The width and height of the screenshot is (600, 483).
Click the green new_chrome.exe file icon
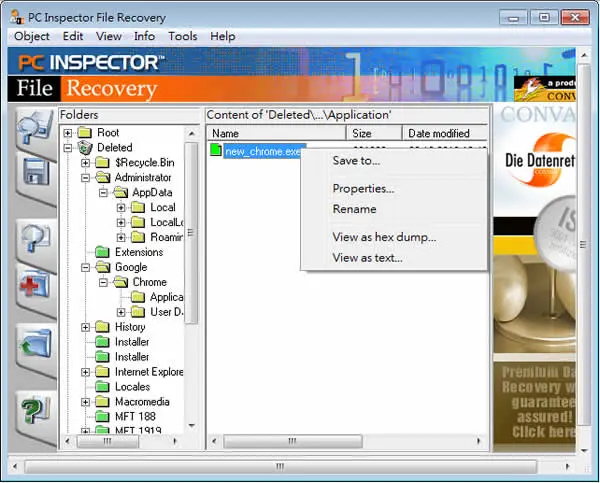[216, 150]
